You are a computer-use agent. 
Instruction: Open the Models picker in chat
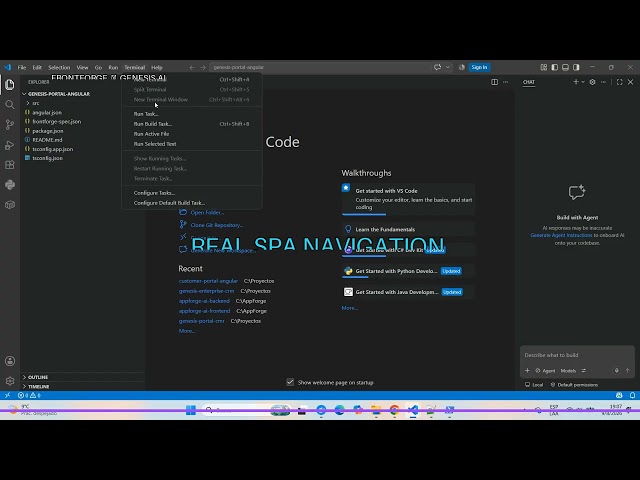point(568,371)
